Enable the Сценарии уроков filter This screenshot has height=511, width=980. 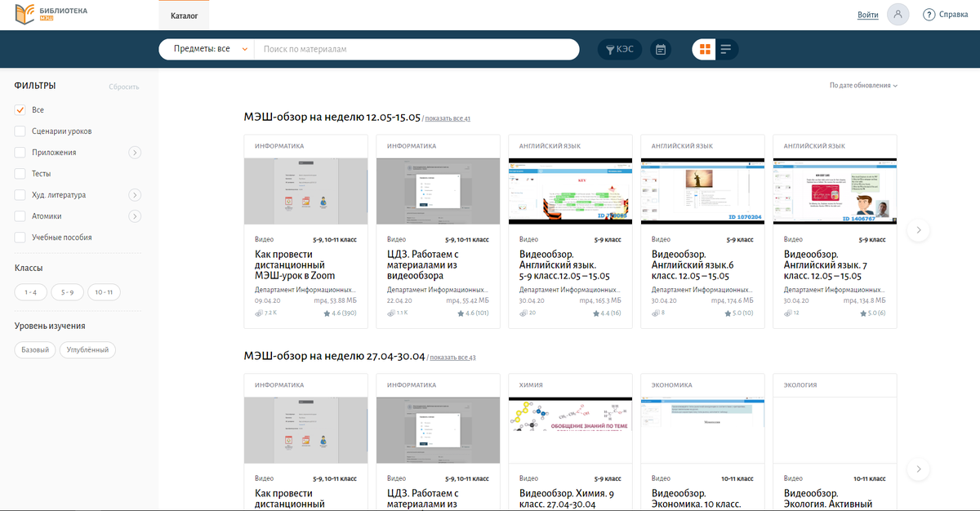[20, 131]
